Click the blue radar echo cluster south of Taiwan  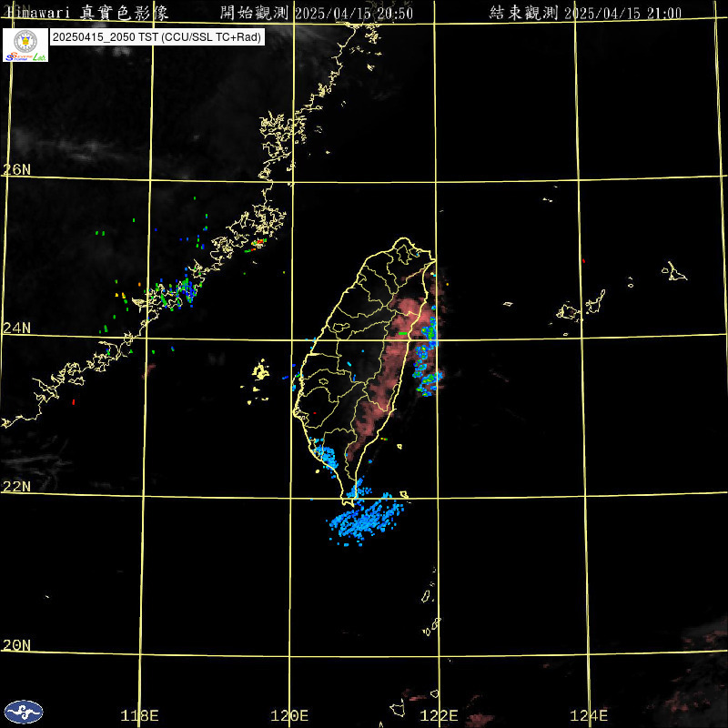point(368,521)
